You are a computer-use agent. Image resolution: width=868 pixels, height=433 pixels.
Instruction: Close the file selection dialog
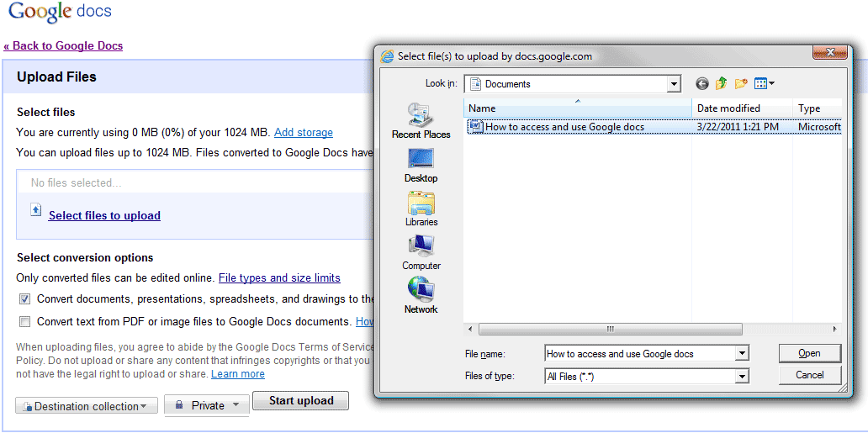tap(830, 52)
